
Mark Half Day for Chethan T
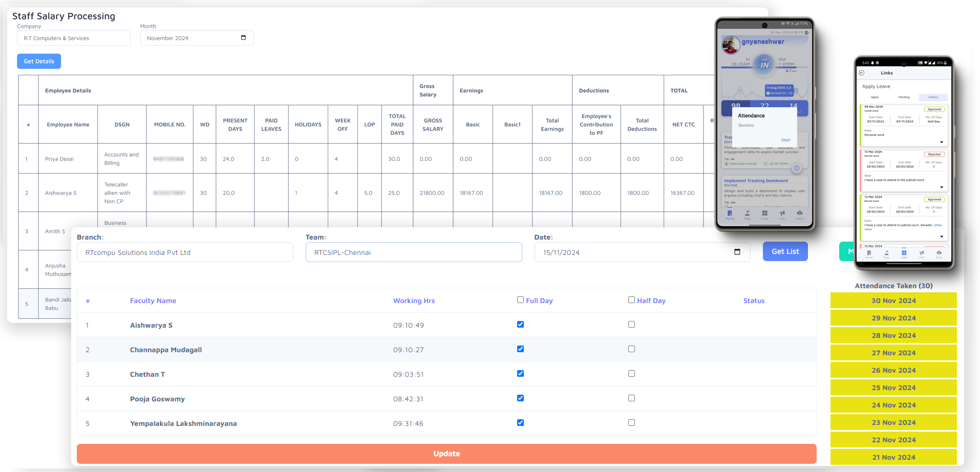pyautogui.click(x=631, y=373)
